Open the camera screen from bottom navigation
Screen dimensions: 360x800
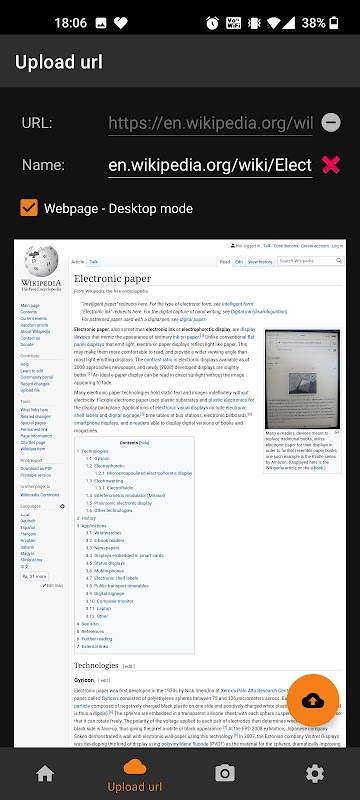pyautogui.click(x=225, y=773)
